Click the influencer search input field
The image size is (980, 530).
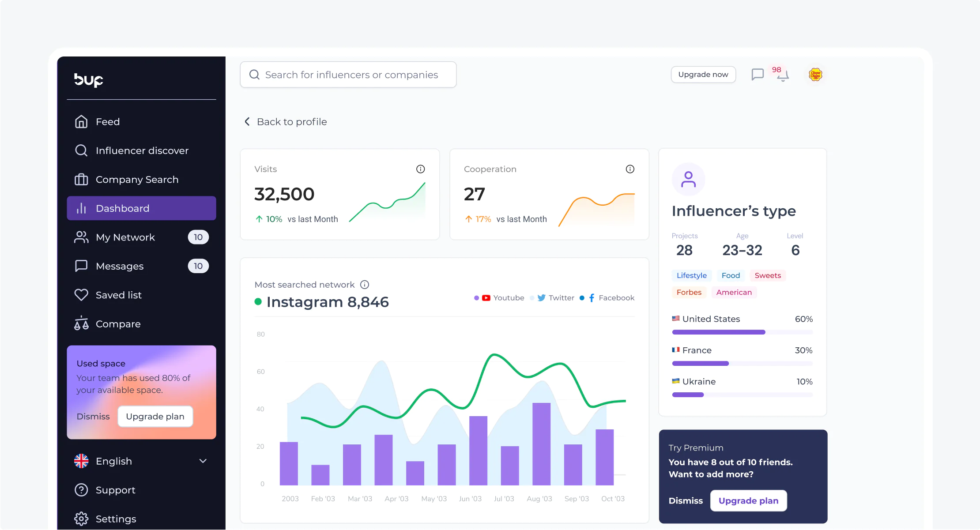pyautogui.click(x=348, y=75)
